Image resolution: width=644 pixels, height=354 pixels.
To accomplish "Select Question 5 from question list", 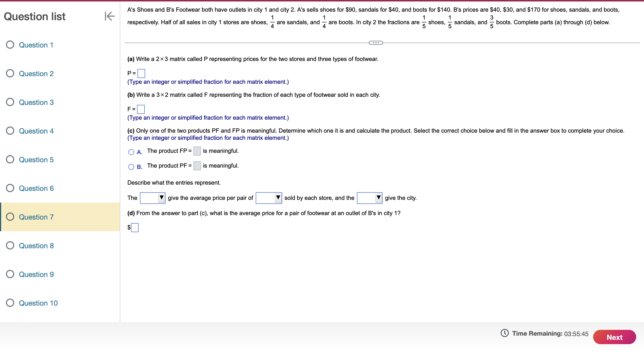I will 36,160.
